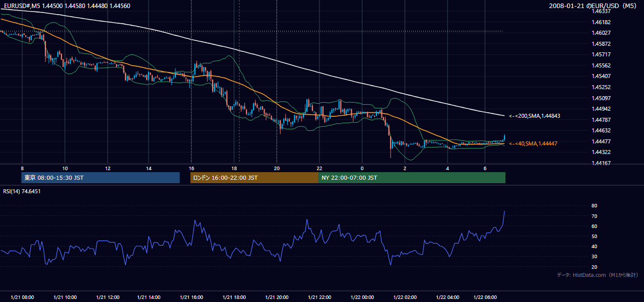Click price axis label 1.44787
Image resolution: width=644 pixels, height=302 pixels.
(x=601, y=120)
